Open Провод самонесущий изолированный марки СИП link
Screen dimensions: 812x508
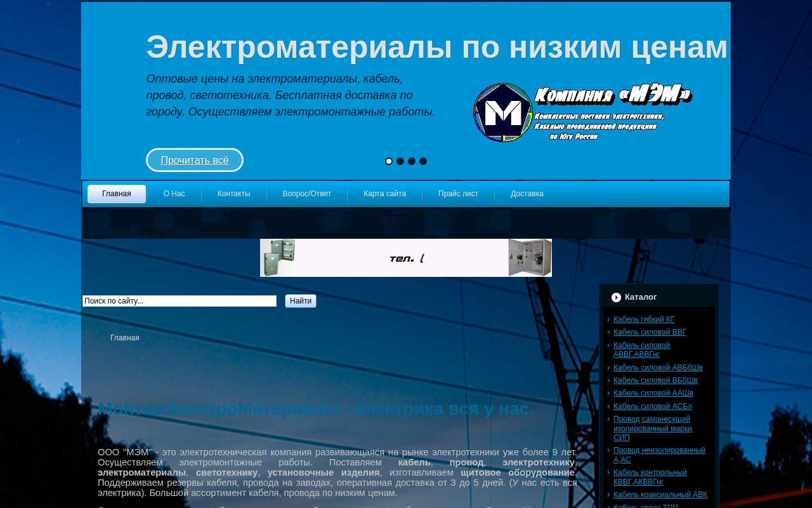[653, 428]
